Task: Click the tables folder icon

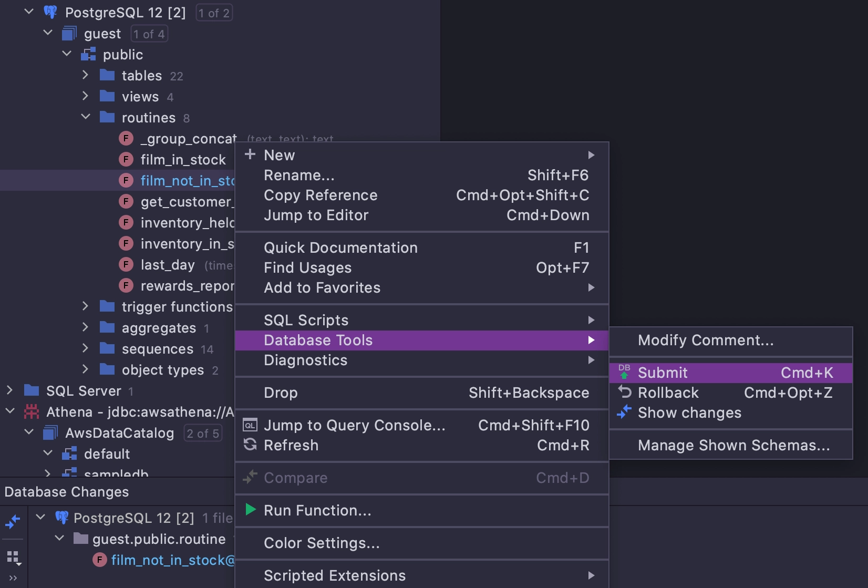Action: click(107, 75)
